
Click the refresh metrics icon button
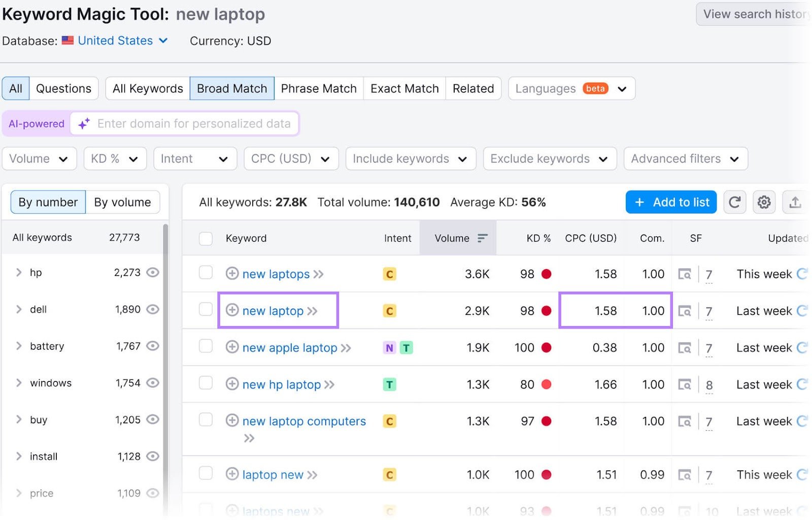click(x=734, y=202)
